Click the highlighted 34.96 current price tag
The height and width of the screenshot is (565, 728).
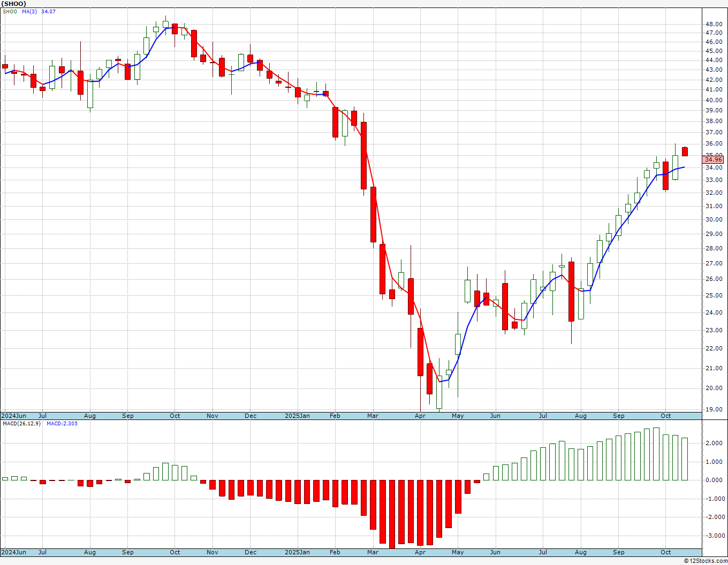(x=713, y=159)
